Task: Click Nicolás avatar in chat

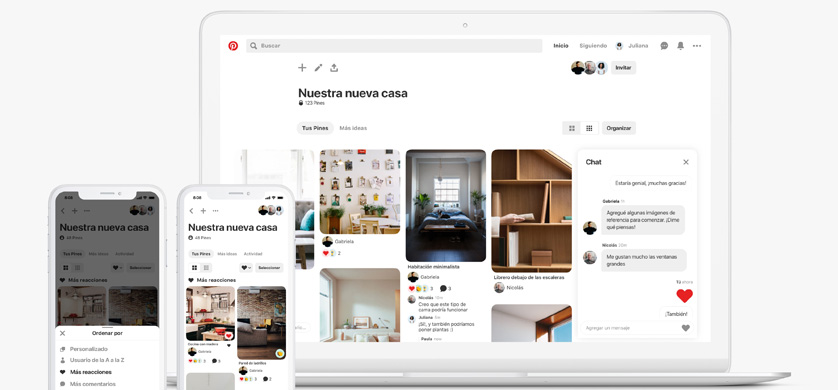Action: (589, 258)
